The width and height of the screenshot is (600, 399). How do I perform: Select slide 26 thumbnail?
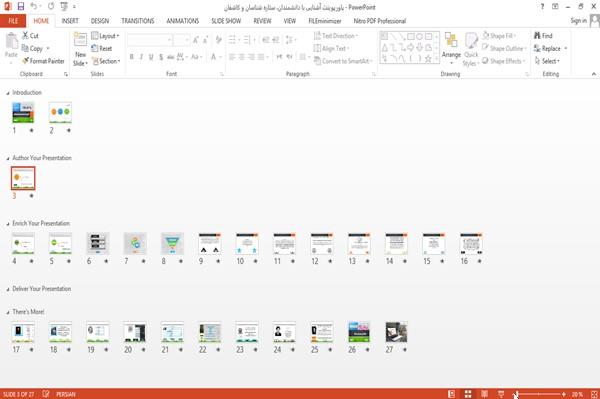tap(359, 332)
